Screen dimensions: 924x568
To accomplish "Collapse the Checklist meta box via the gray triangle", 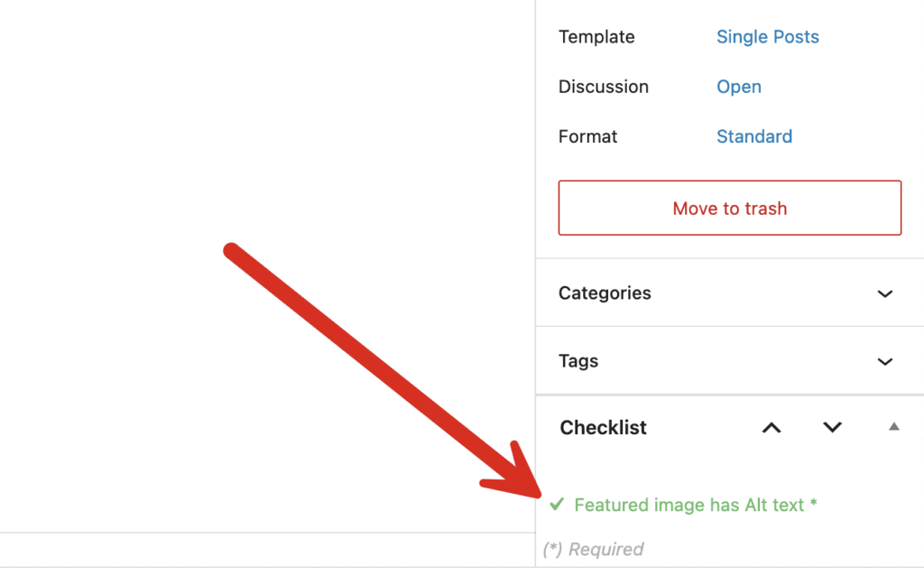I will tap(892, 427).
